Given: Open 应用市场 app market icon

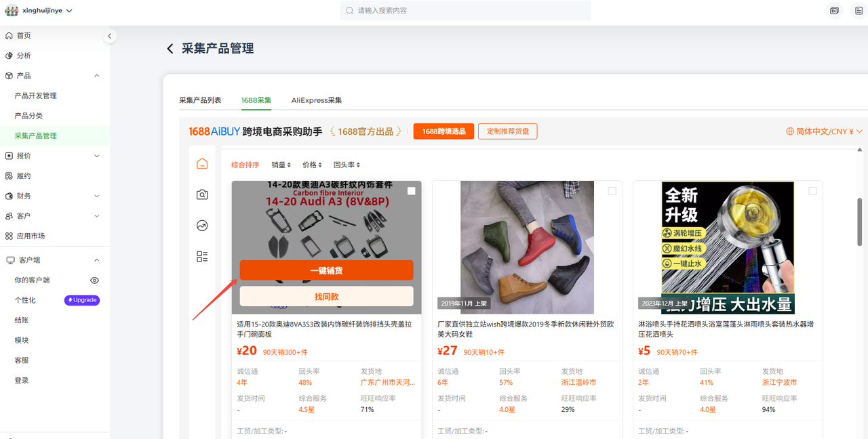Looking at the screenshot, I should click(x=9, y=236).
